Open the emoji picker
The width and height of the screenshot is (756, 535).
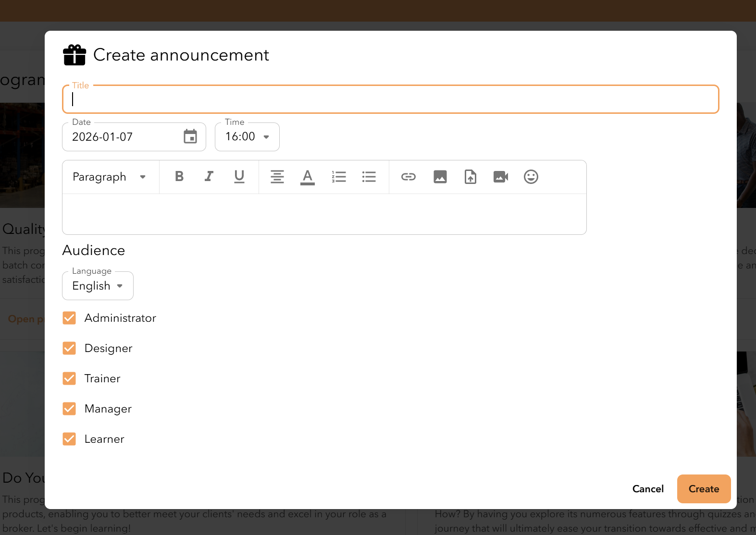[531, 177]
